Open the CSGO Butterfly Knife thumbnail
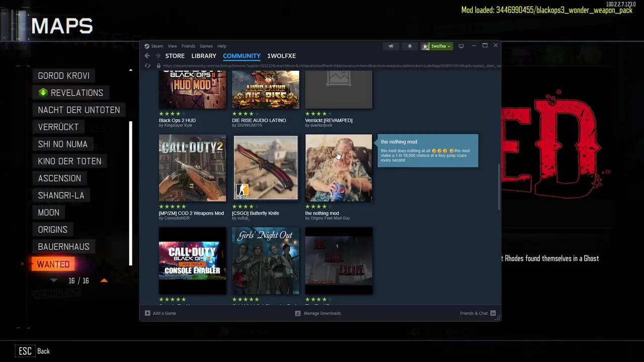This screenshot has width=644, height=362. pyautogui.click(x=266, y=168)
